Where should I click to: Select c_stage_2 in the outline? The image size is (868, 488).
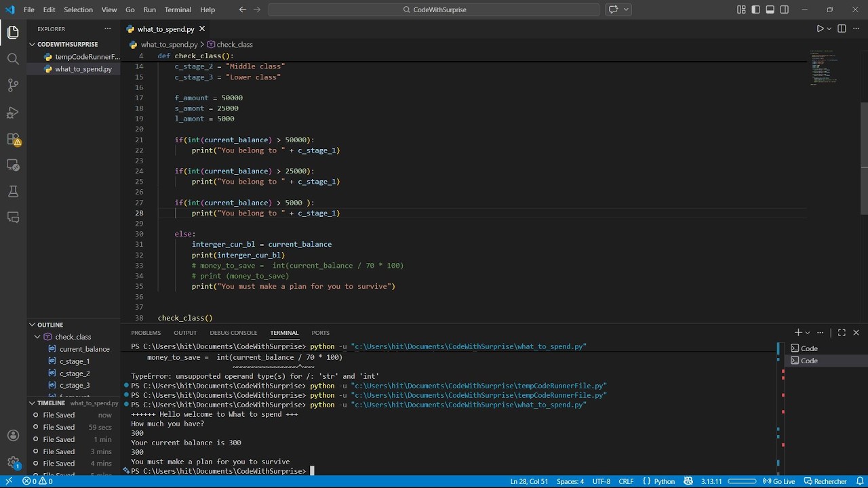click(74, 373)
